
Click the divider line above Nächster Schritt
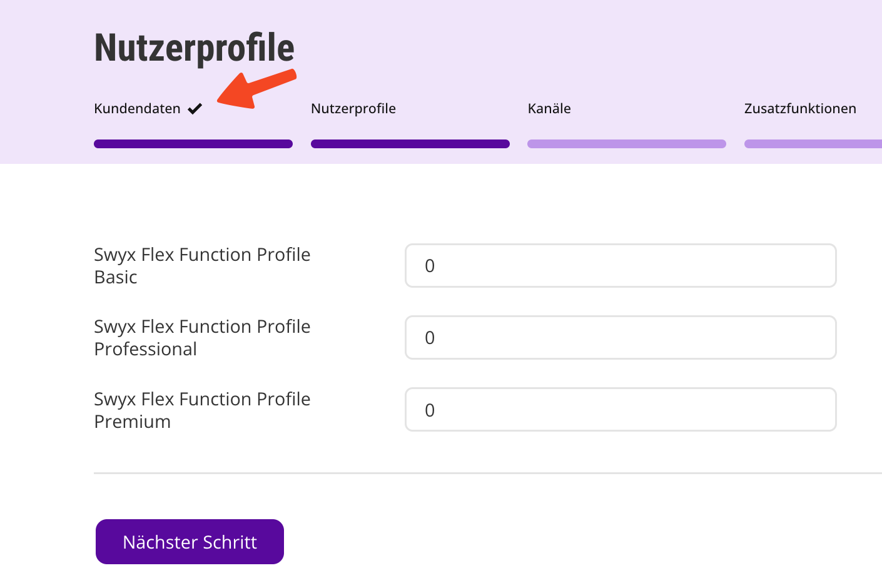click(488, 474)
